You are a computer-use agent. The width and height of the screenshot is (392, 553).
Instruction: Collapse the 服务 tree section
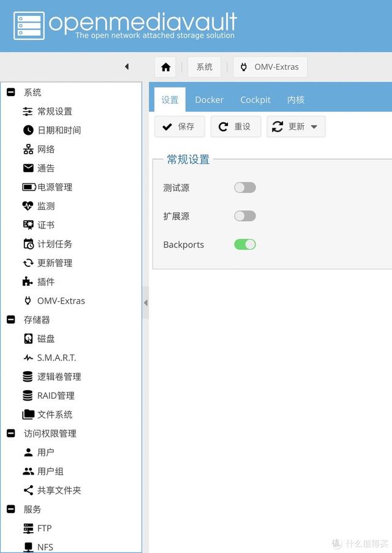click(11, 509)
